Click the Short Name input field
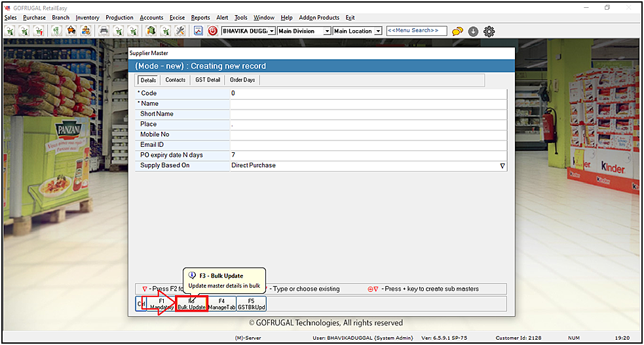The width and height of the screenshot is (644, 345). (x=368, y=114)
